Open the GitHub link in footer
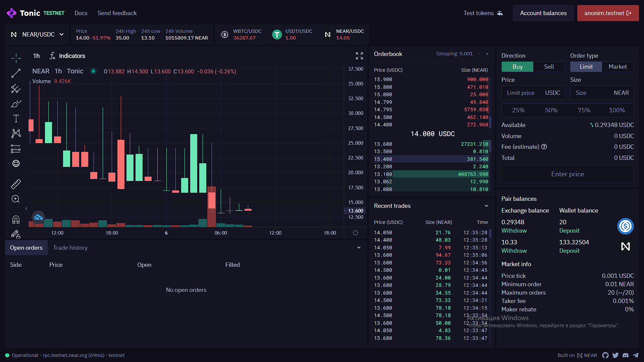Image resolution: width=644 pixels, height=362 pixels. 605,355
